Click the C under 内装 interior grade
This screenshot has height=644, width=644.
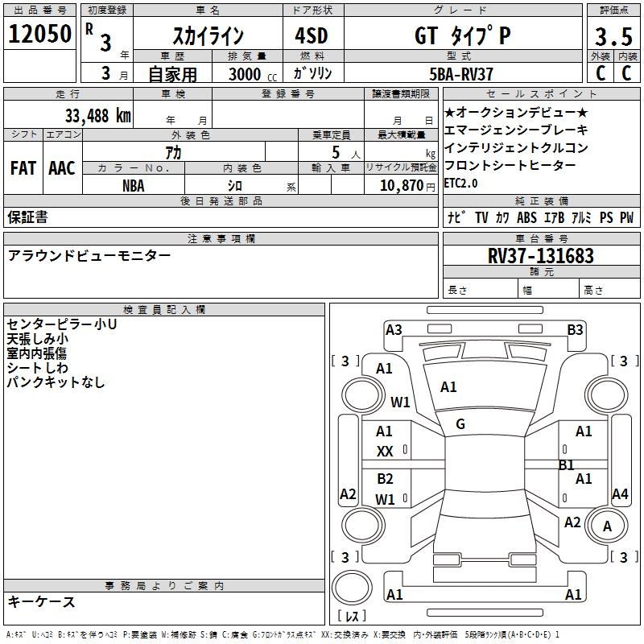pos(626,73)
